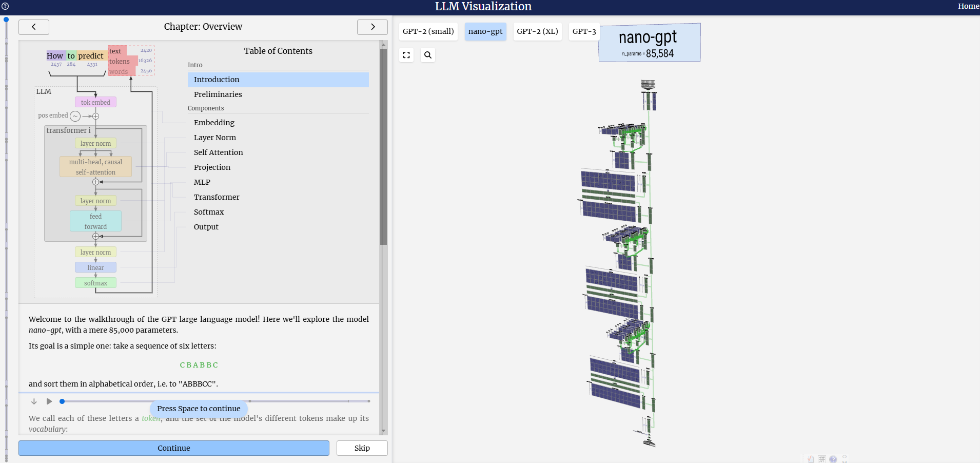Click the 'tok embed' diagram block

click(x=95, y=102)
